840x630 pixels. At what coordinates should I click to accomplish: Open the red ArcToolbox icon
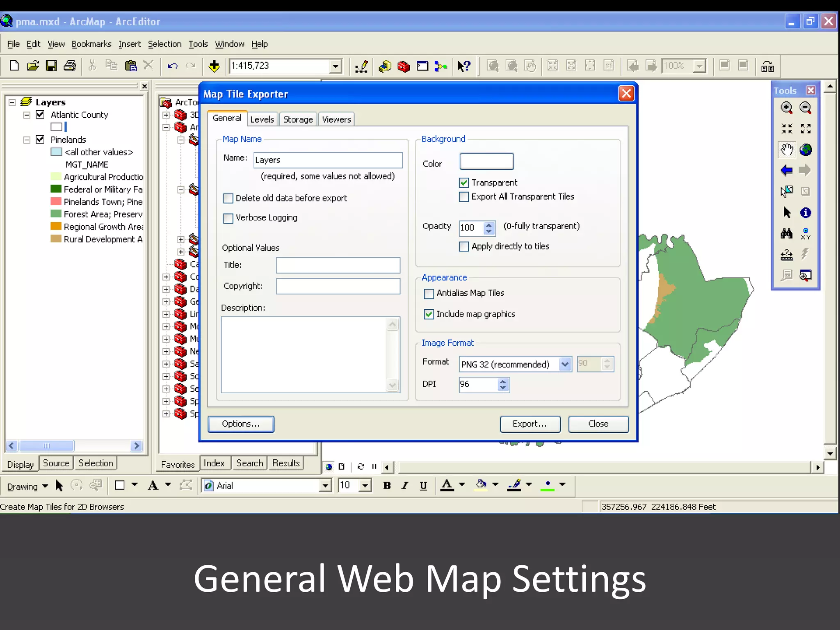pyautogui.click(x=404, y=66)
